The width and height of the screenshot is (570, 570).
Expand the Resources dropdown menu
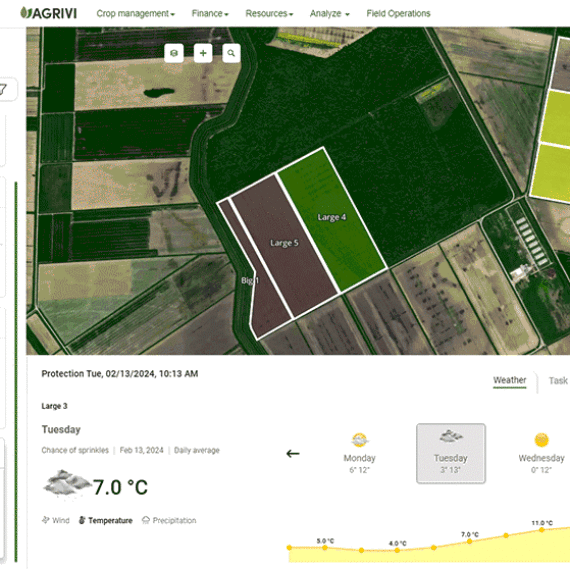pyautogui.click(x=269, y=13)
